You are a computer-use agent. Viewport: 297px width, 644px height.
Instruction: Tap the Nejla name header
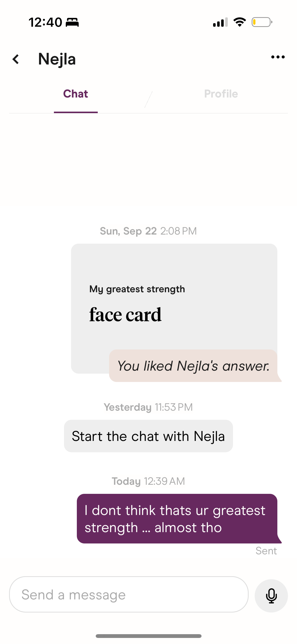point(57,59)
